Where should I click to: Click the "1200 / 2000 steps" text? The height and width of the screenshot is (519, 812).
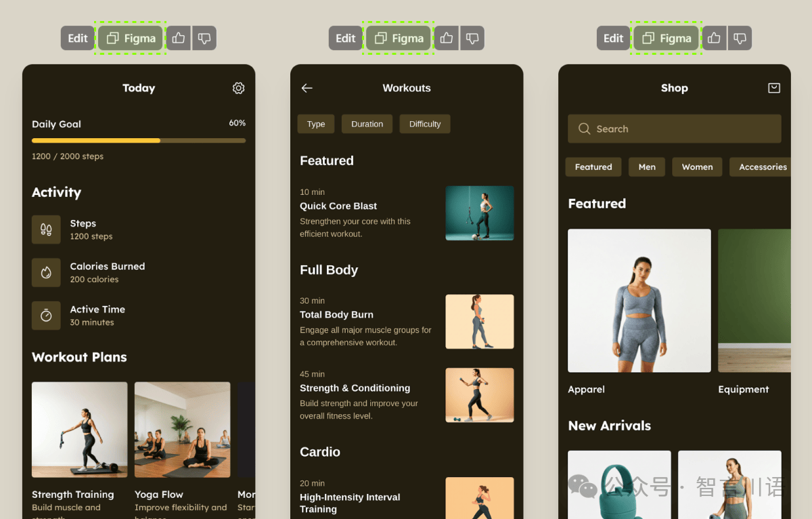pos(68,156)
